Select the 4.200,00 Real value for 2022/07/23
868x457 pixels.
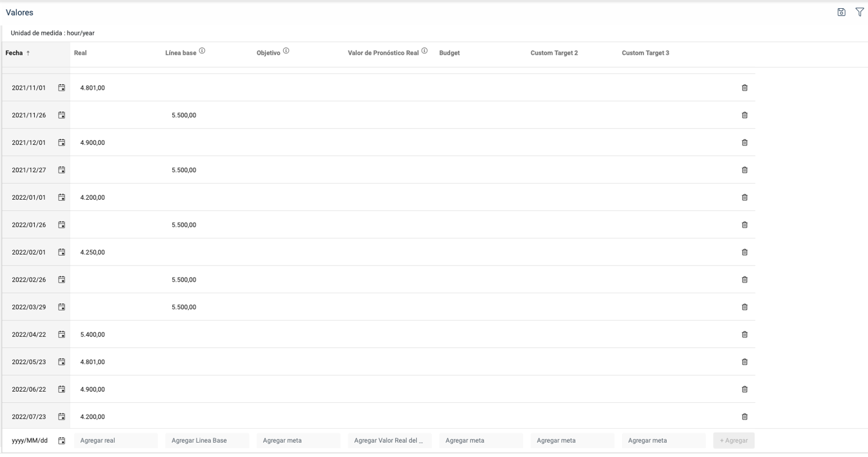92,417
